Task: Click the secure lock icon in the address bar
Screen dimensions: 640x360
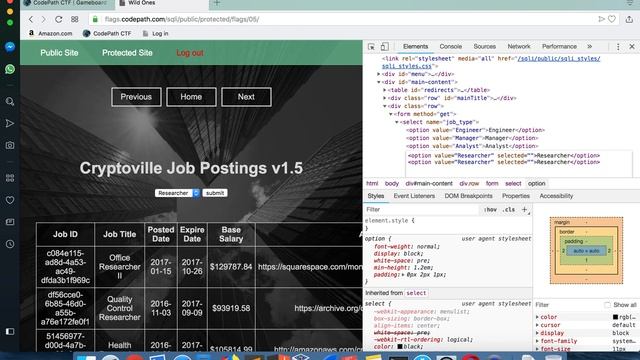Action: tap(95, 19)
